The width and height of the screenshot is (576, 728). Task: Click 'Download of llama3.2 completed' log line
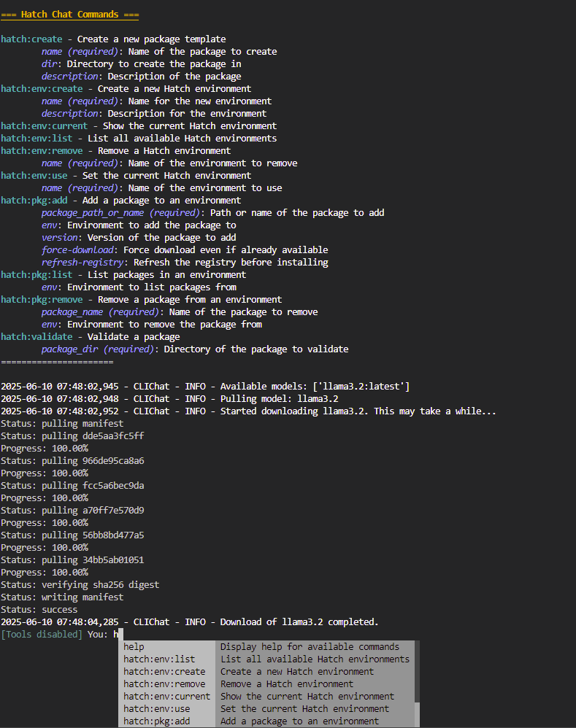tap(190, 622)
